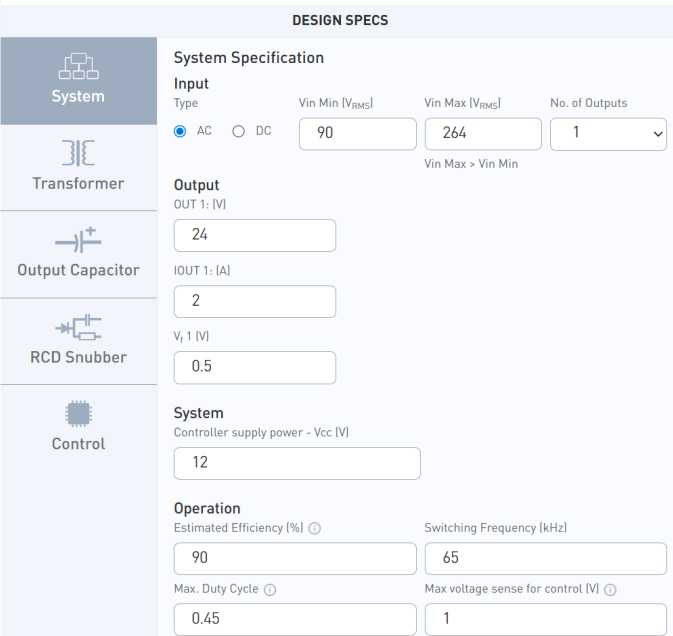Click the Output Capacitor symbol icon
The width and height of the screenshot is (673, 636).
pyautogui.click(x=78, y=239)
